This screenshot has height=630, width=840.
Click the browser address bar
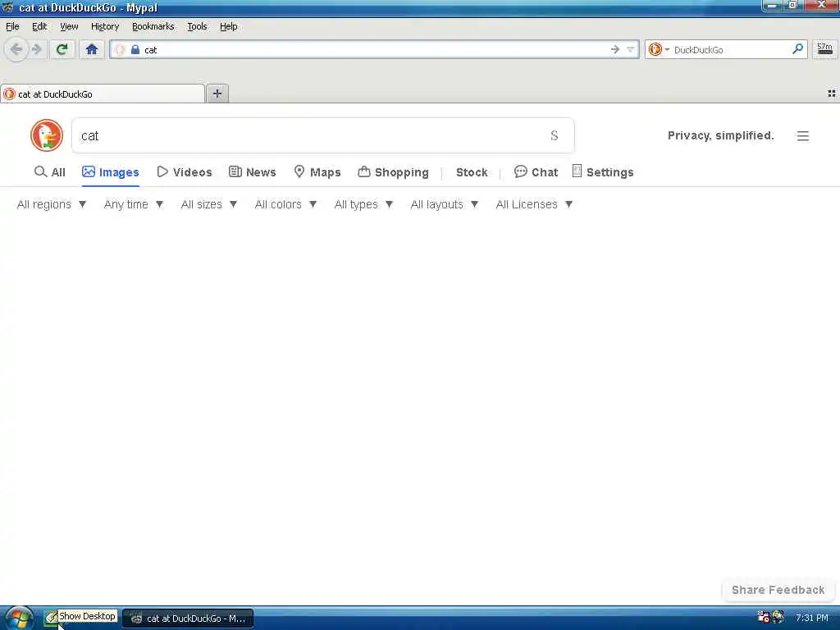pyautogui.click(x=375, y=50)
